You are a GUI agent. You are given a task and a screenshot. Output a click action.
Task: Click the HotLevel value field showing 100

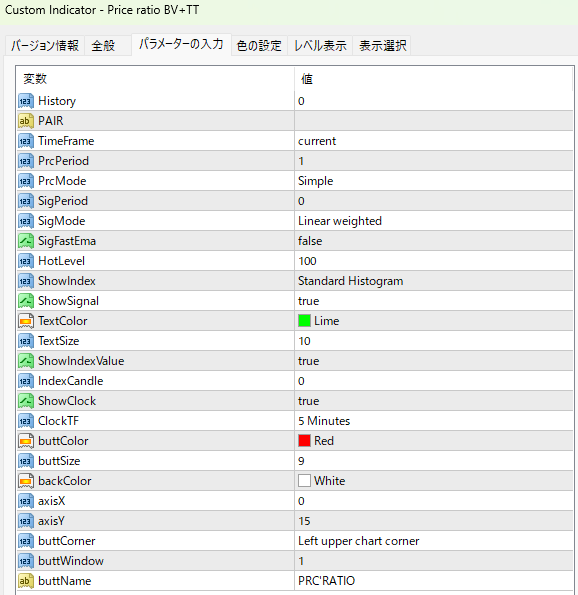[x=434, y=261]
